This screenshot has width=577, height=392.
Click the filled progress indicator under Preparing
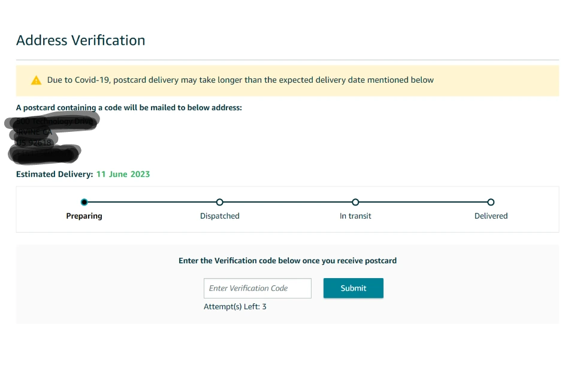click(x=84, y=202)
